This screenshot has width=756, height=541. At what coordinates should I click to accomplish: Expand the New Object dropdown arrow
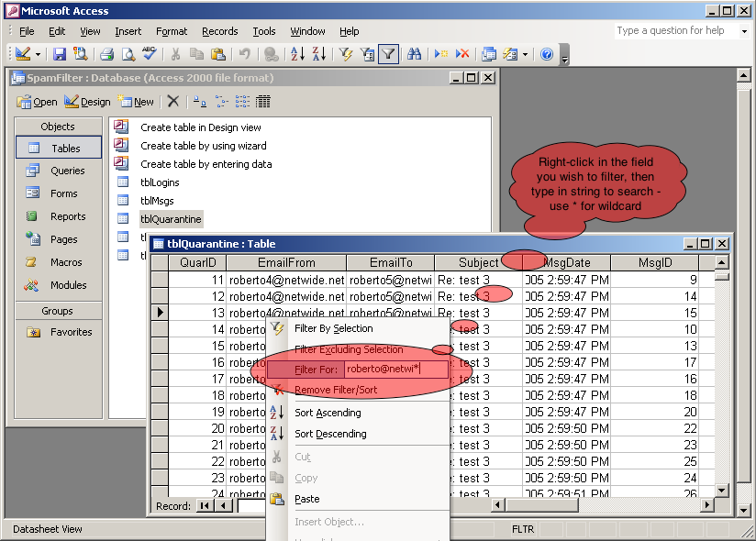[525, 54]
